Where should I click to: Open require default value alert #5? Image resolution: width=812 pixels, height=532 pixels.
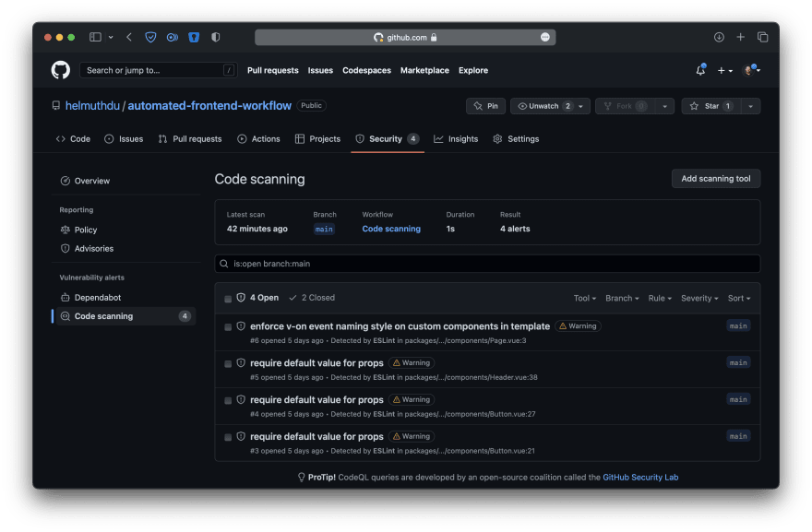pyautogui.click(x=316, y=362)
